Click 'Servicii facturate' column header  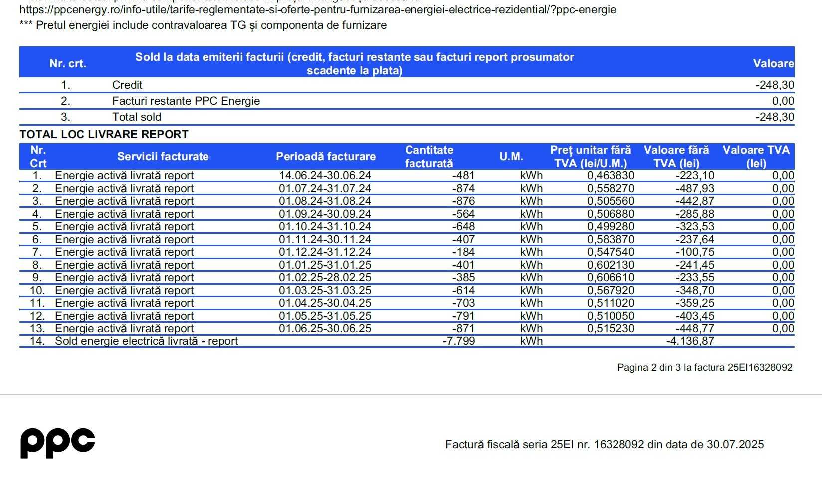pyautogui.click(x=163, y=157)
